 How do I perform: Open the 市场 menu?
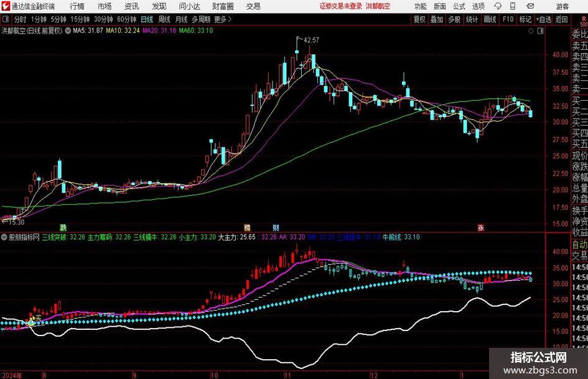tap(105, 6)
